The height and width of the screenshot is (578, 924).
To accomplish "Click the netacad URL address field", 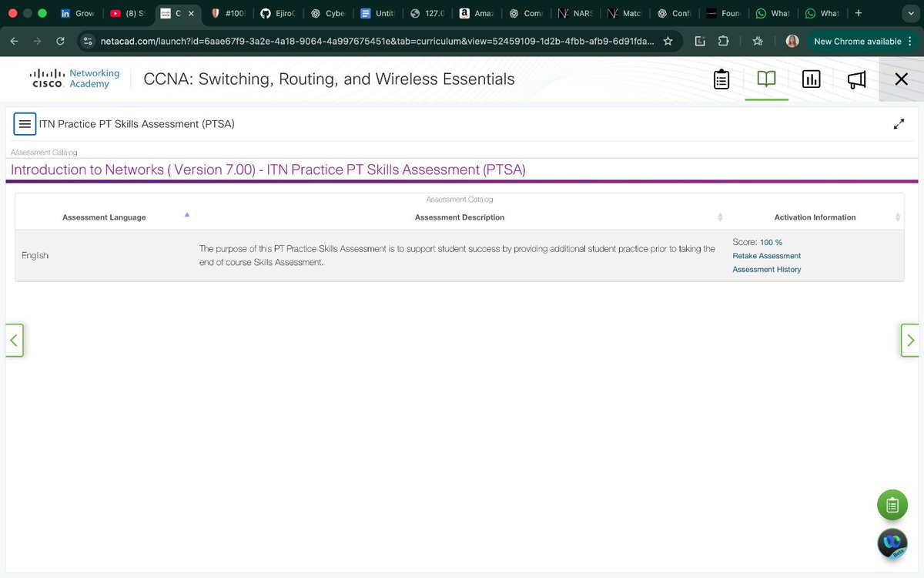I will click(377, 42).
